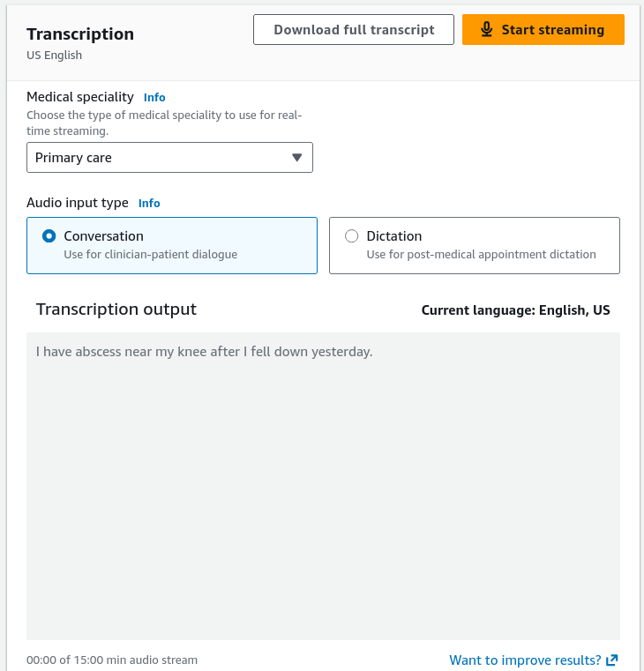Click the audio stream time counter

tap(112, 660)
